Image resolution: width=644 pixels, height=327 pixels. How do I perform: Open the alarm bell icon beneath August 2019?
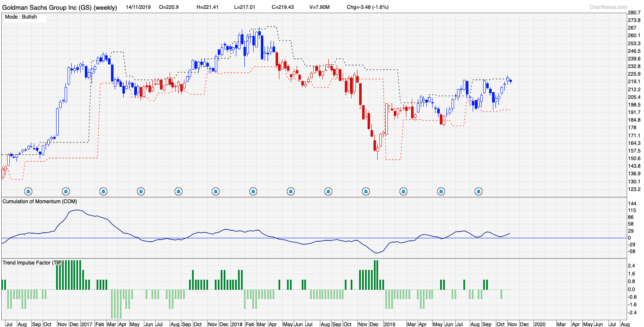coord(441,191)
